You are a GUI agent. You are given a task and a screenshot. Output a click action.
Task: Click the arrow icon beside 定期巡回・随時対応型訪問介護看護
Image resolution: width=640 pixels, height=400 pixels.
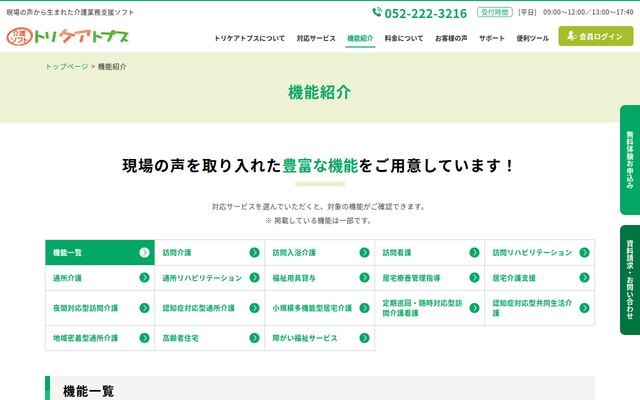click(474, 308)
